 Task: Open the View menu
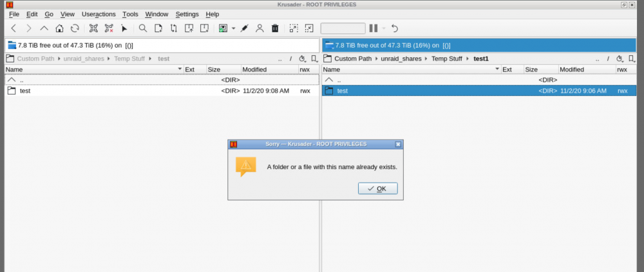pyautogui.click(x=68, y=14)
